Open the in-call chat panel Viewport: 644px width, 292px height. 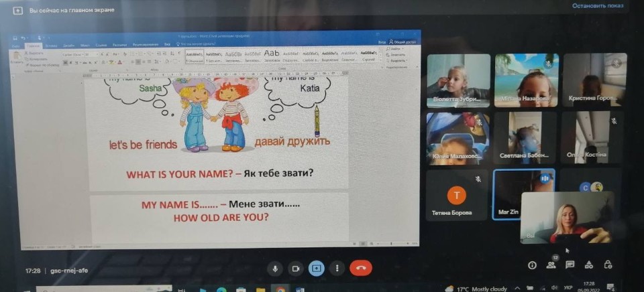point(570,265)
